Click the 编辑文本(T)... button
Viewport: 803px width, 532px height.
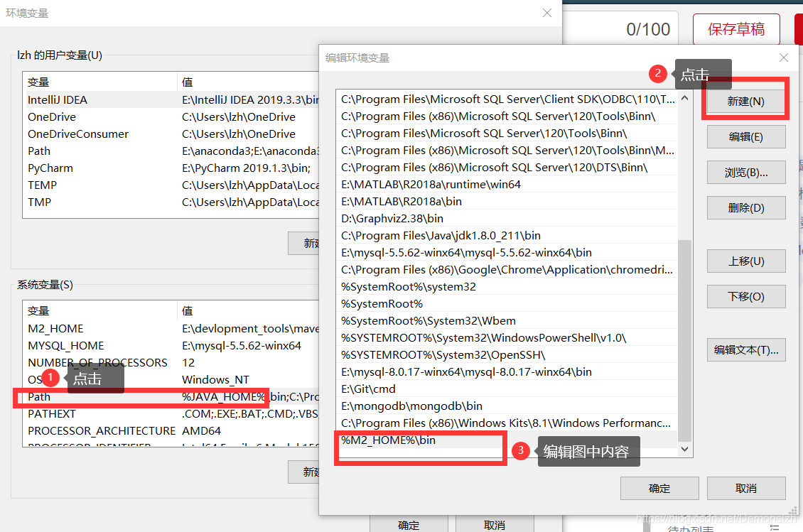click(745, 349)
